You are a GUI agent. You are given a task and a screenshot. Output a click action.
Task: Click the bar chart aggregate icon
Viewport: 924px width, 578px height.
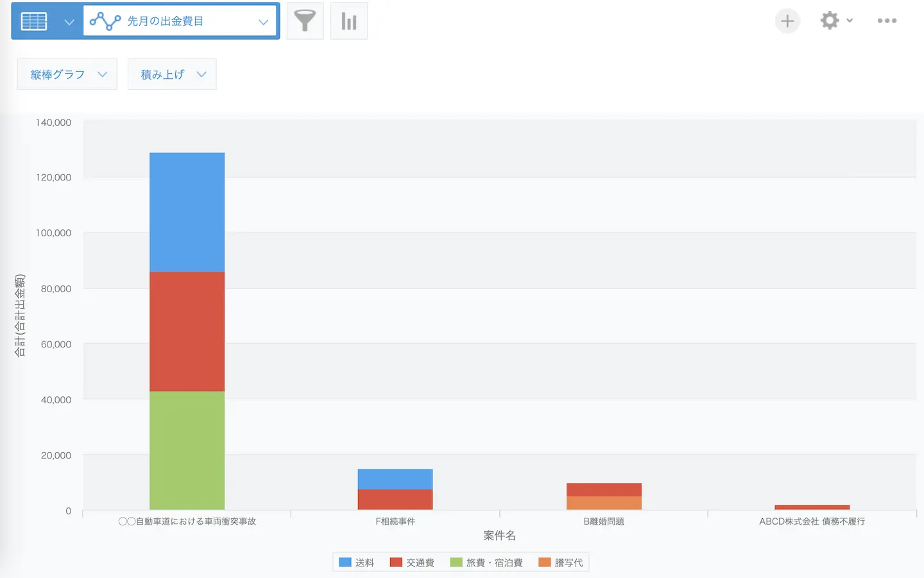(348, 21)
